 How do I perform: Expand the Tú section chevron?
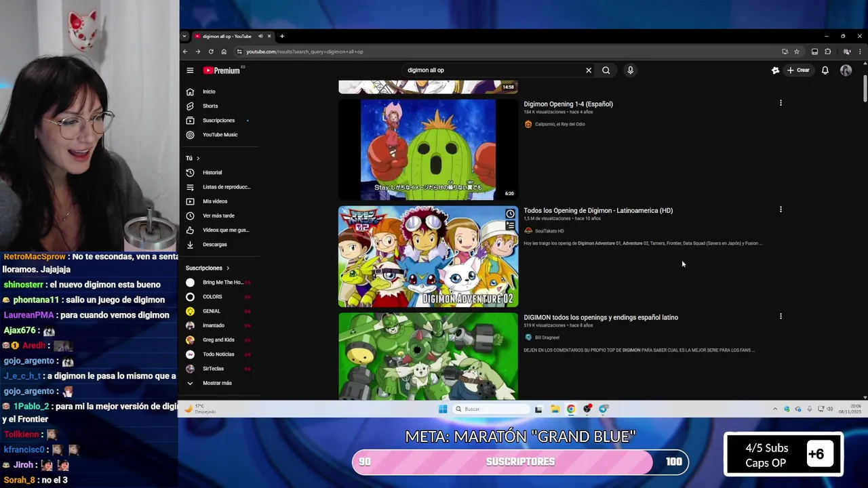(198, 158)
